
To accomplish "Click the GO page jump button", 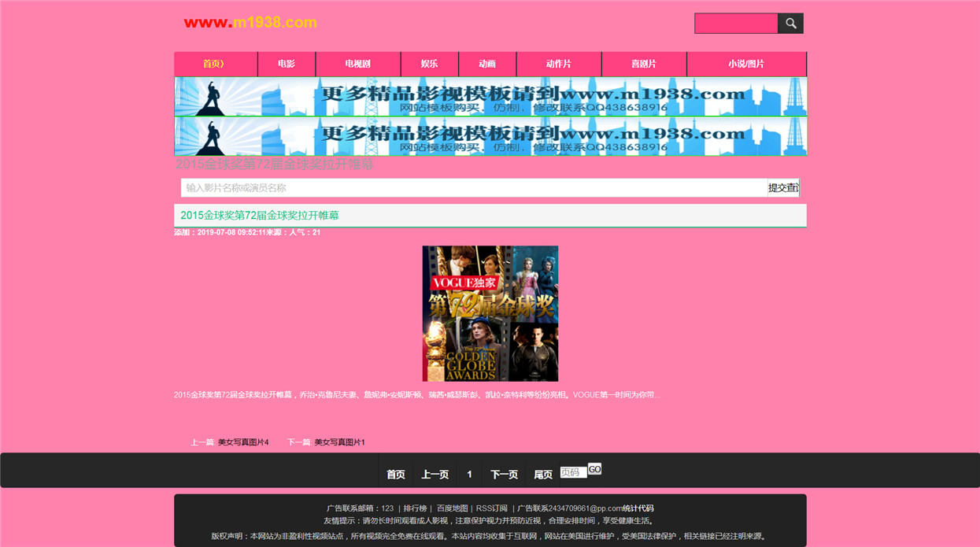I will 594,469.
